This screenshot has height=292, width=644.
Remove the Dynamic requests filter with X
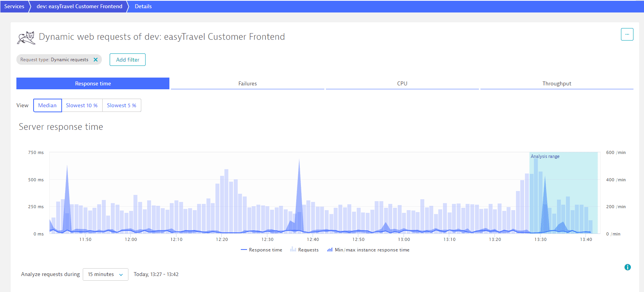coord(96,60)
